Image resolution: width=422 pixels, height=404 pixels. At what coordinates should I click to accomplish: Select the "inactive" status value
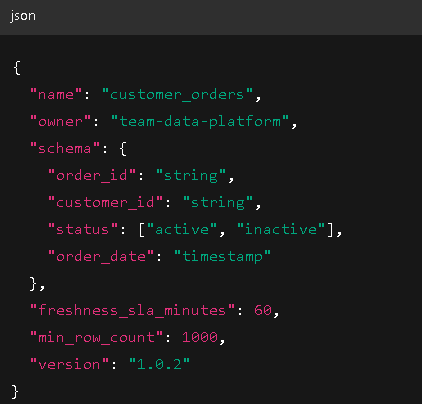281,229
